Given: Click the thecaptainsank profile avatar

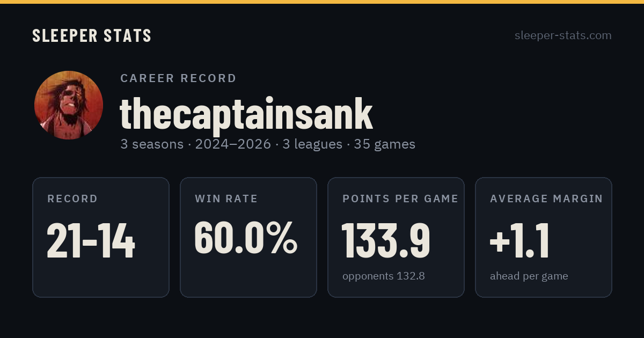Looking at the screenshot, I should pos(69,105).
